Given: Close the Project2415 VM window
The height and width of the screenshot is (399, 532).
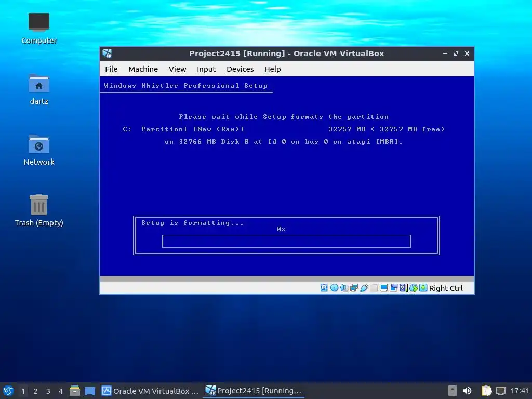Looking at the screenshot, I should click(467, 54).
